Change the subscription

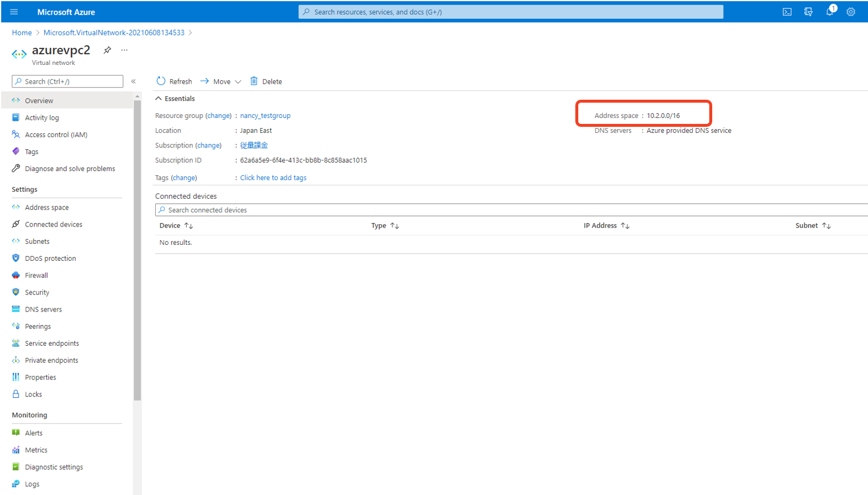tap(209, 145)
